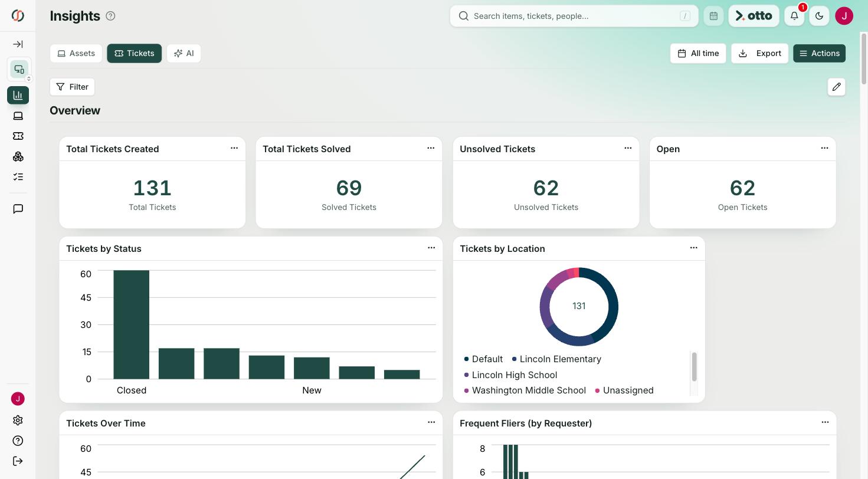The height and width of the screenshot is (479, 868).
Task: Click the Export button
Action: click(x=759, y=53)
